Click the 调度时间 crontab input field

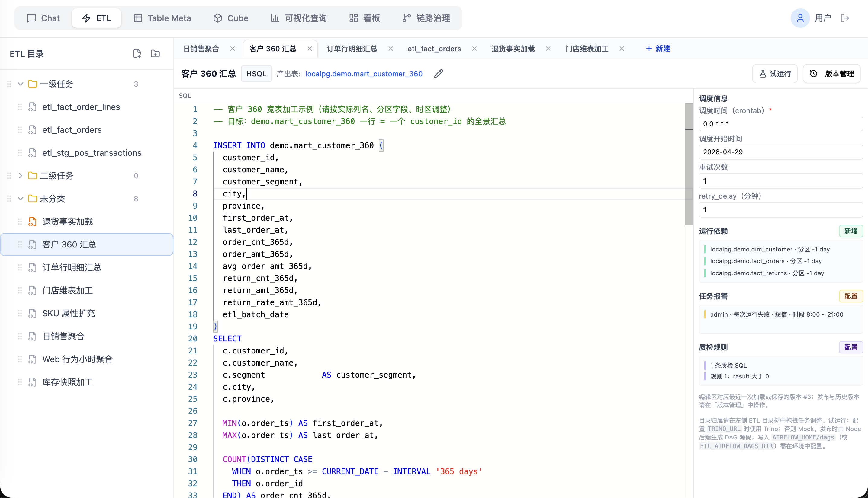[780, 124]
